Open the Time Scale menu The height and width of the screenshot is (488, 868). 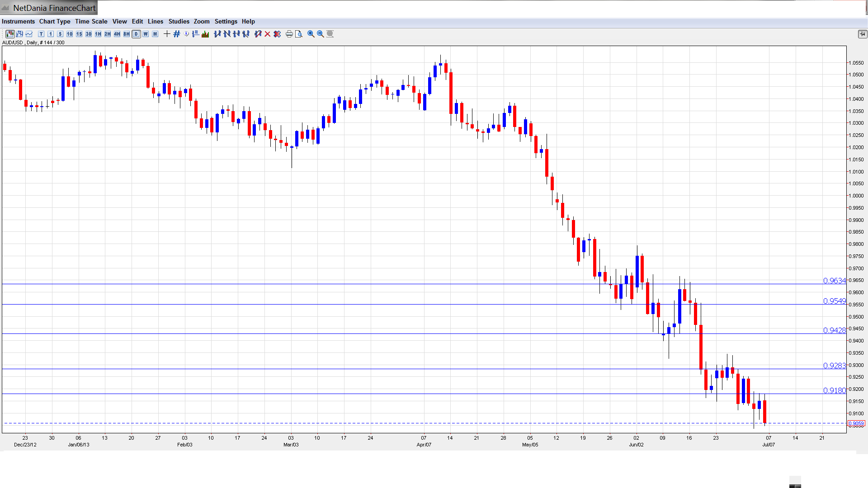click(91, 21)
